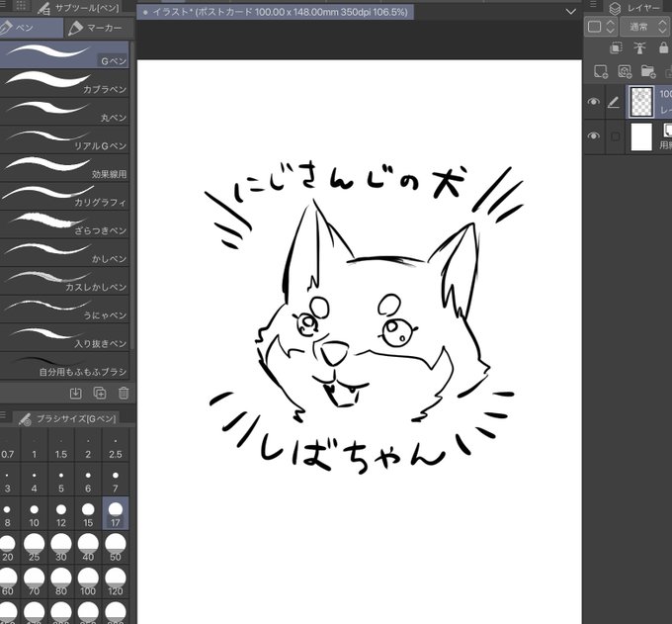Select the ざらつきペン brush
This screenshot has height=624, width=672.
coord(64,224)
